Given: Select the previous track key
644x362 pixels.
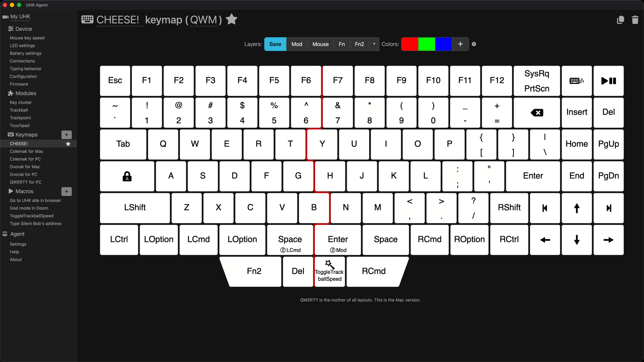Looking at the screenshot, I should pos(545,208).
